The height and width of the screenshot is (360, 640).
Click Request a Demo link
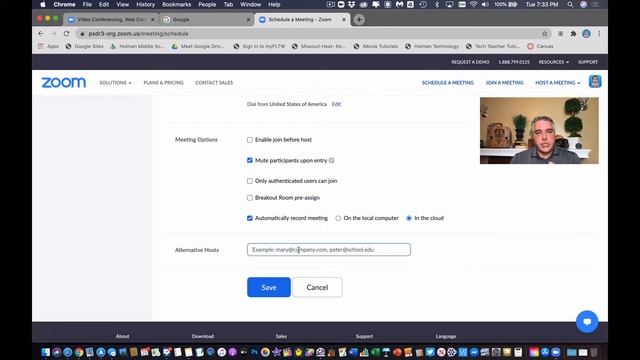pyautogui.click(x=470, y=62)
